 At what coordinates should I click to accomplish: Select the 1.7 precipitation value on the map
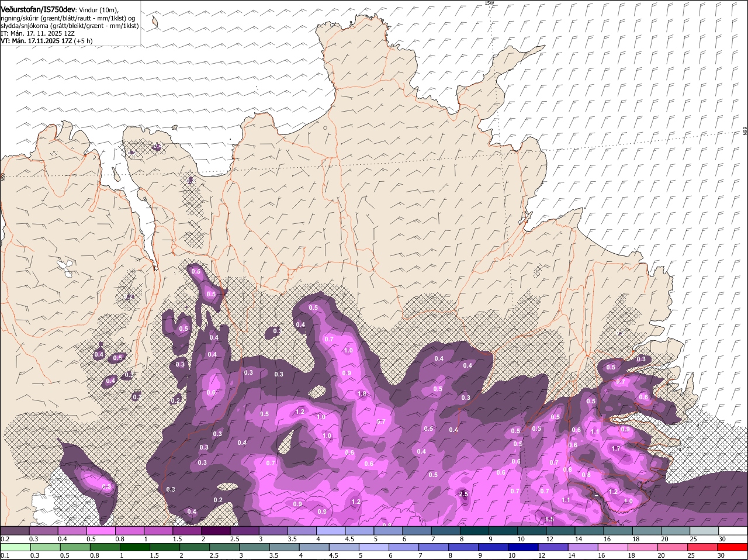(x=615, y=448)
